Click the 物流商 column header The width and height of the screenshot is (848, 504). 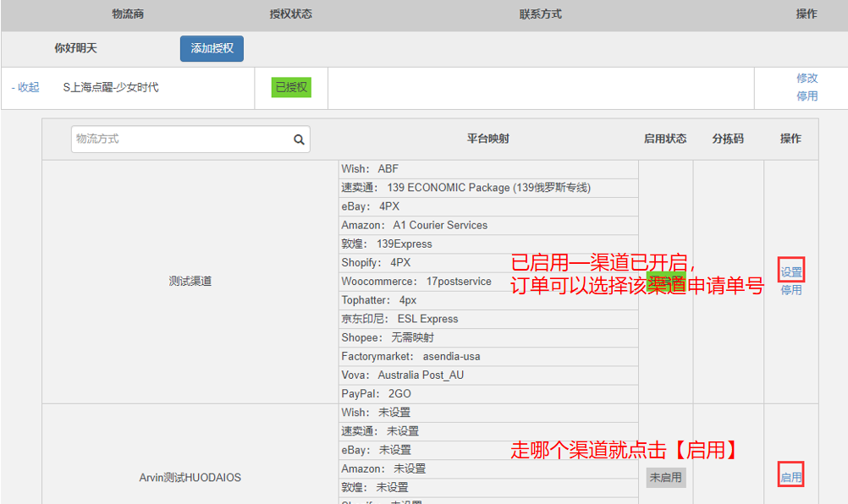coord(128,14)
